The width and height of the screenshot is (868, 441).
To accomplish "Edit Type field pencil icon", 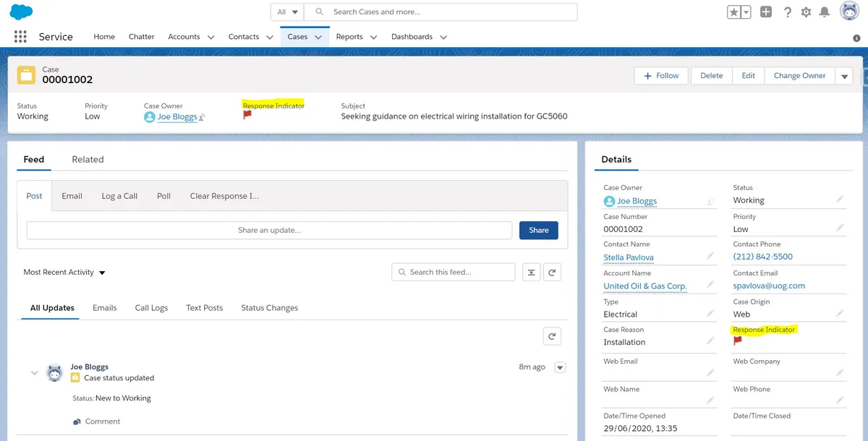I will coord(710,313).
